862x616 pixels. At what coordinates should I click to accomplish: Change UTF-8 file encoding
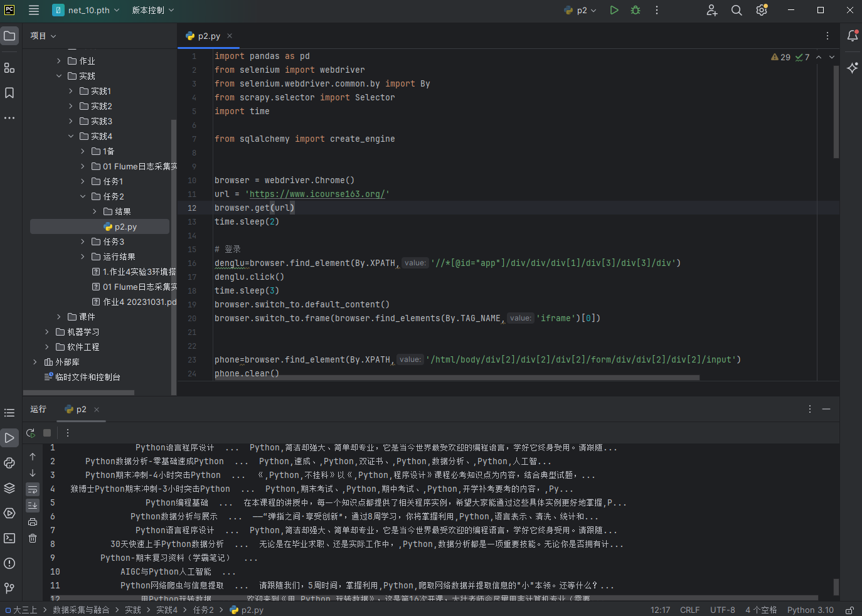pos(723,610)
